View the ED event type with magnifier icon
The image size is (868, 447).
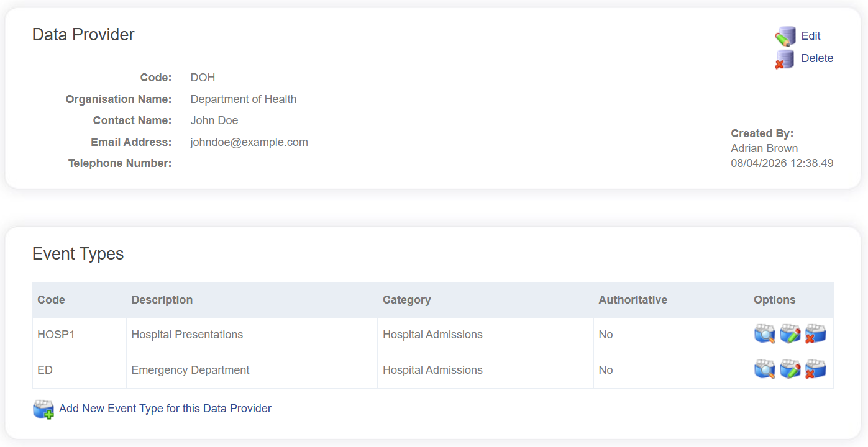click(765, 369)
